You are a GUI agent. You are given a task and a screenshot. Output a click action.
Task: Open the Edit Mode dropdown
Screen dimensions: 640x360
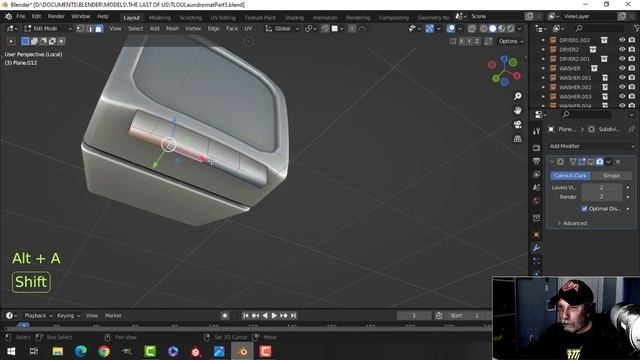click(x=47, y=29)
